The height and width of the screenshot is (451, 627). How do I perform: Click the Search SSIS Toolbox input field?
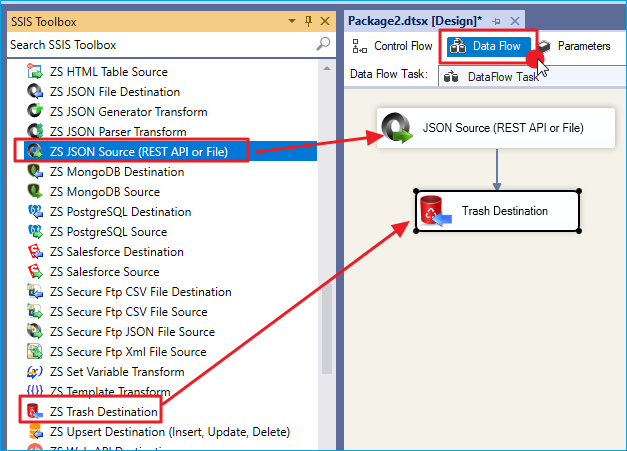coord(160,44)
